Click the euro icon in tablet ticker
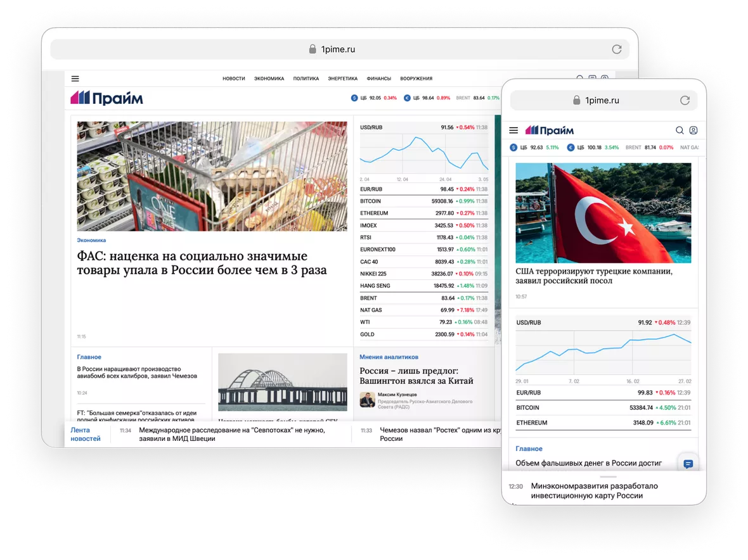 pyautogui.click(x=407, y=98)
